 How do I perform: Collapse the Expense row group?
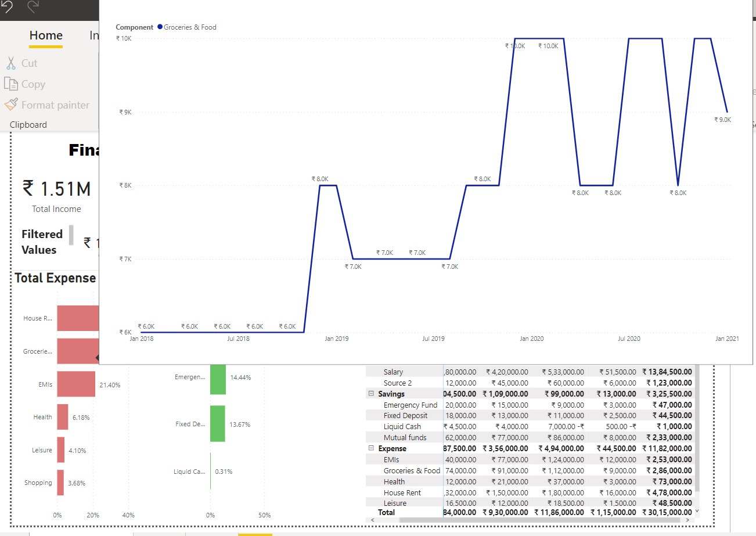370,448
